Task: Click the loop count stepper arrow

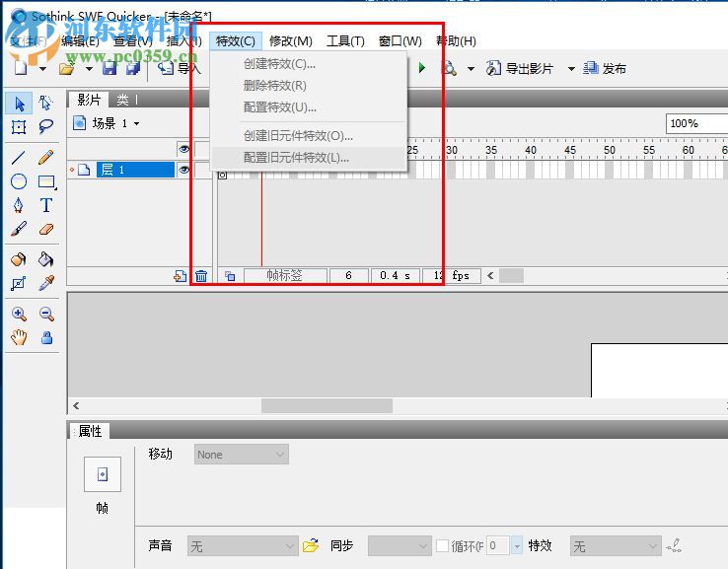Action: [x=517, y=545]
